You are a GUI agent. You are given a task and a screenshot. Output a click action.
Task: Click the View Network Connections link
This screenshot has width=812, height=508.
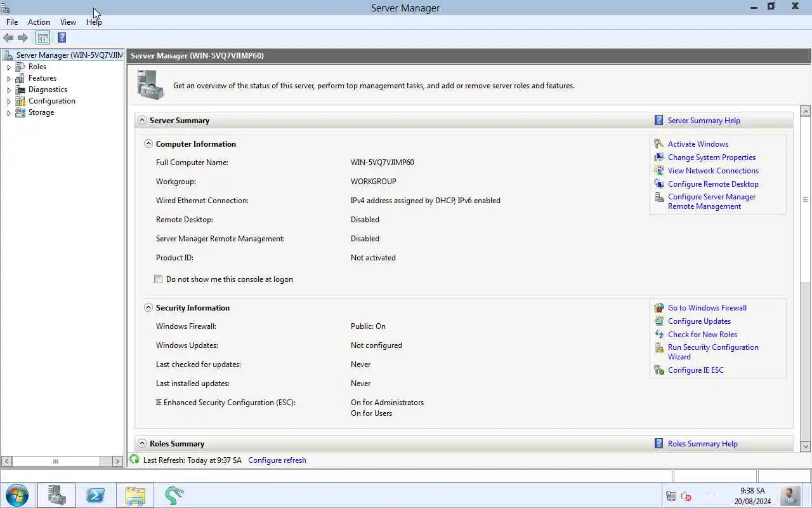[713, 171]
